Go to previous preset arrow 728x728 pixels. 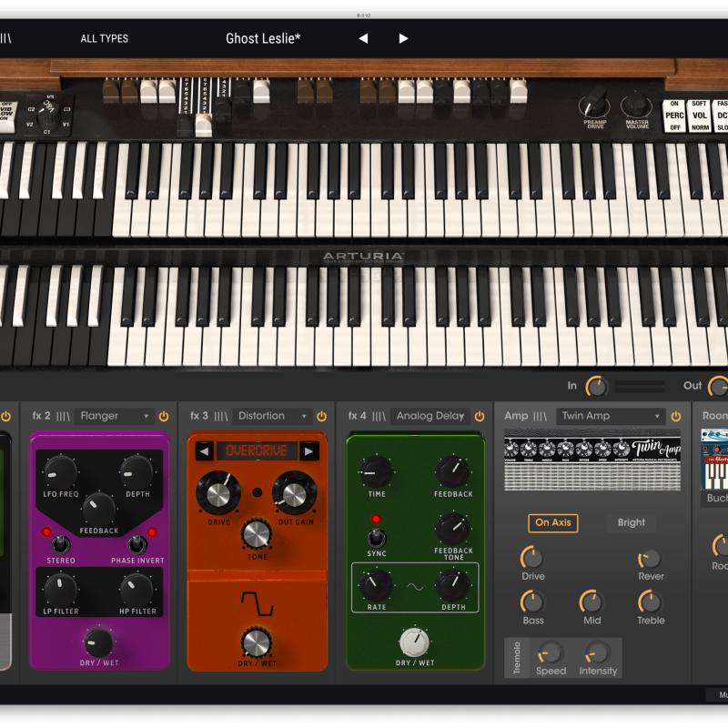pyautogui.click(x=363, y=38)
